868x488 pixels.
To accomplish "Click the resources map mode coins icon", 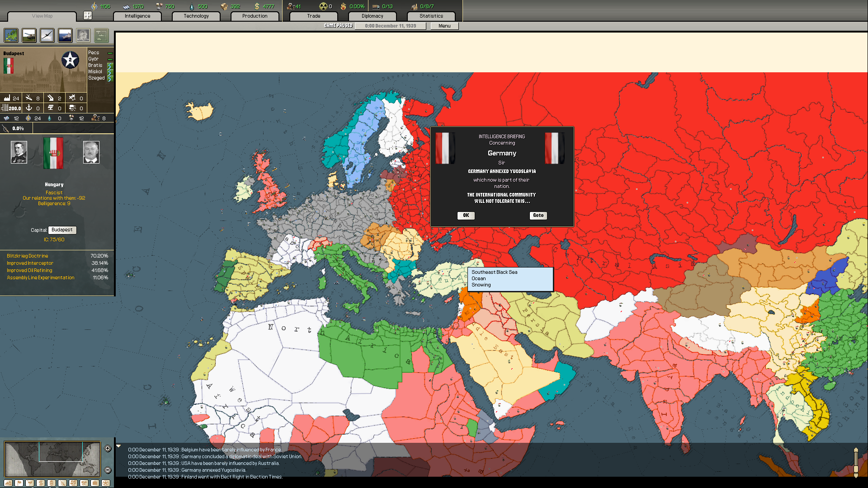I will [52, 483].
